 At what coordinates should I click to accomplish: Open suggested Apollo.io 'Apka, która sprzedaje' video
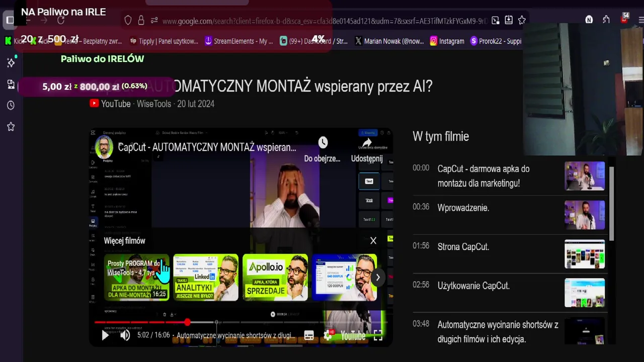[x=275, y=277]
